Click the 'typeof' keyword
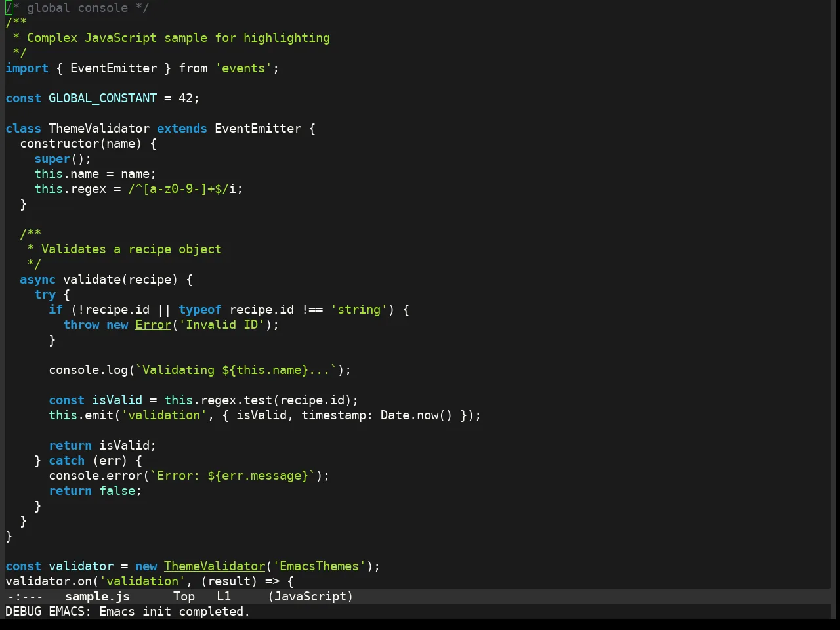Screen dimensions: 840x630 point(200,310)
